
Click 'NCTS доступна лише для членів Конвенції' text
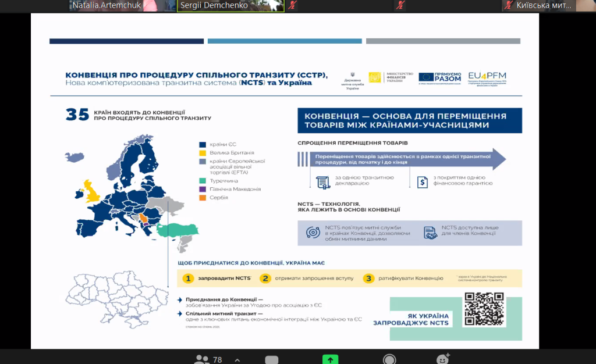[x=470, y=230]
